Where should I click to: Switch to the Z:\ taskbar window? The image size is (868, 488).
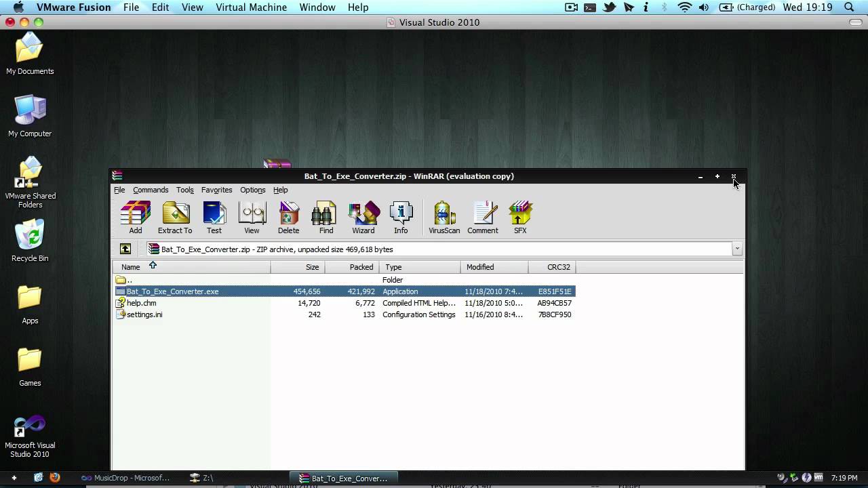tap(201, 478)
